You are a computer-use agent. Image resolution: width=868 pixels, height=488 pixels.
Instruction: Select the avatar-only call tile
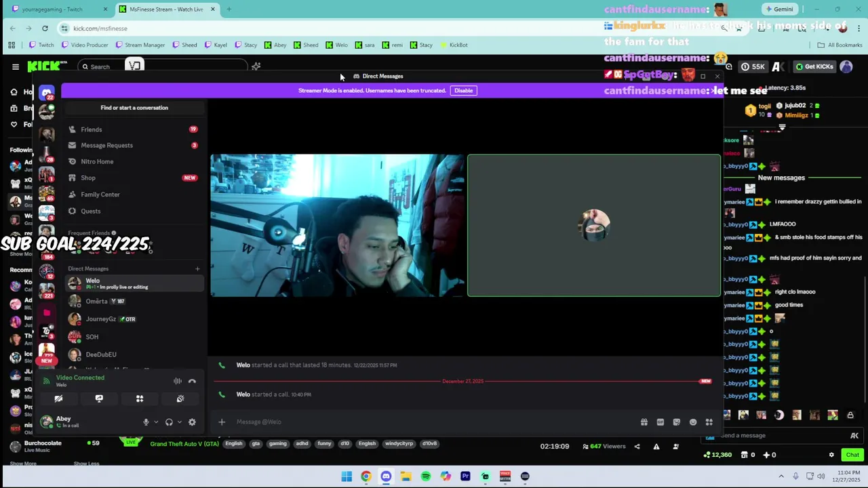pos(594,226)
